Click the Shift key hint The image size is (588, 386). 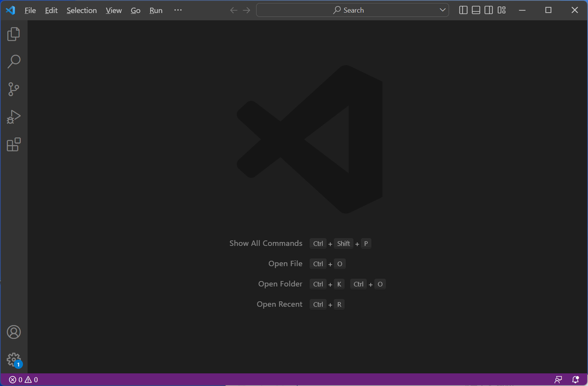pos(343,243)
